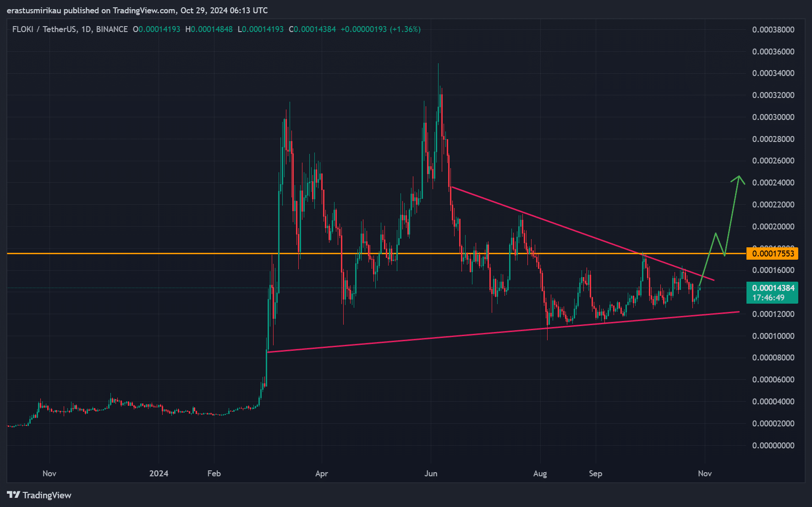
Task: Click the countdown timer 17:46:49
Action: [768, 298]
